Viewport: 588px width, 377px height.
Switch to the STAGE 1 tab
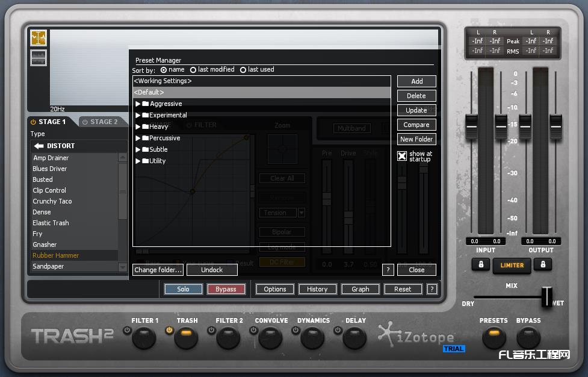pos(51,122)
